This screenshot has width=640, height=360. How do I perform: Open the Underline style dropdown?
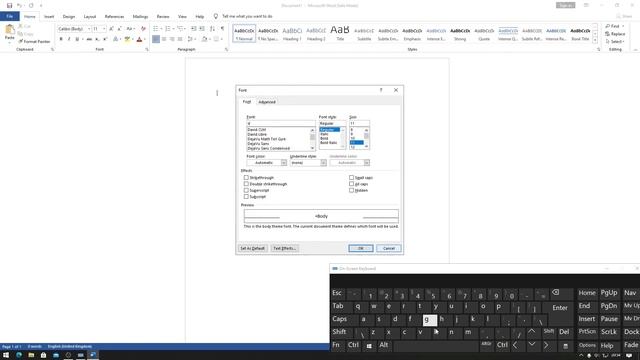pos(323,163)
